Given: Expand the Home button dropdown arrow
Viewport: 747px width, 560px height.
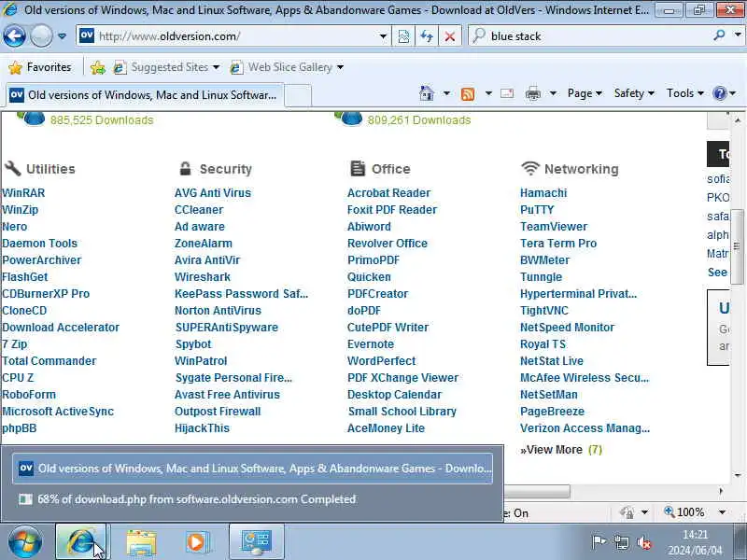Looking at the screenshot, I should (446, 93).
